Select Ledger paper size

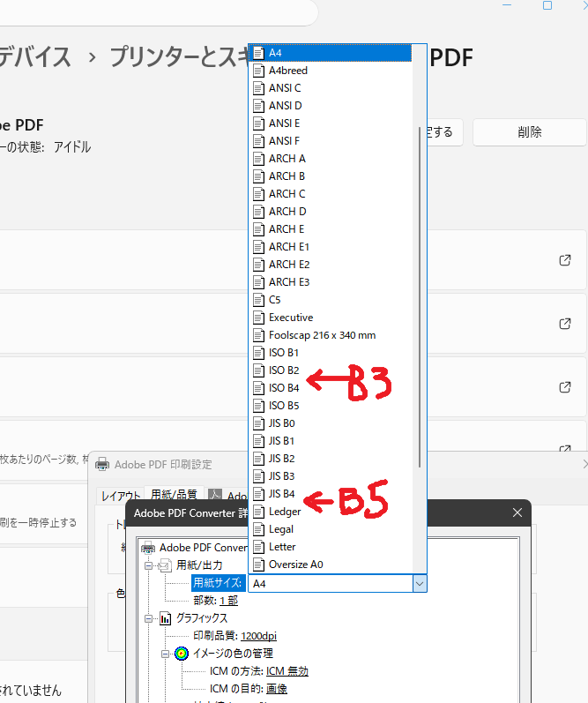[x=331, y=512]
